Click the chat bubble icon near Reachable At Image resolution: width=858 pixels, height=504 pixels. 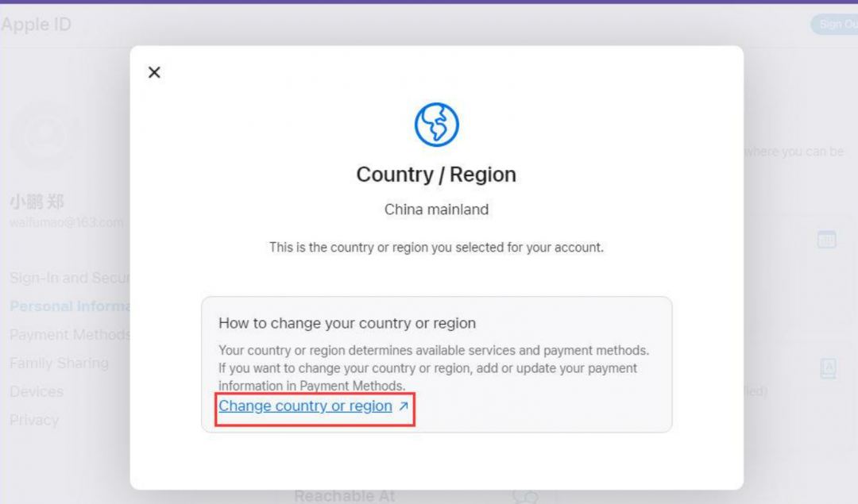tap(525, 496)
